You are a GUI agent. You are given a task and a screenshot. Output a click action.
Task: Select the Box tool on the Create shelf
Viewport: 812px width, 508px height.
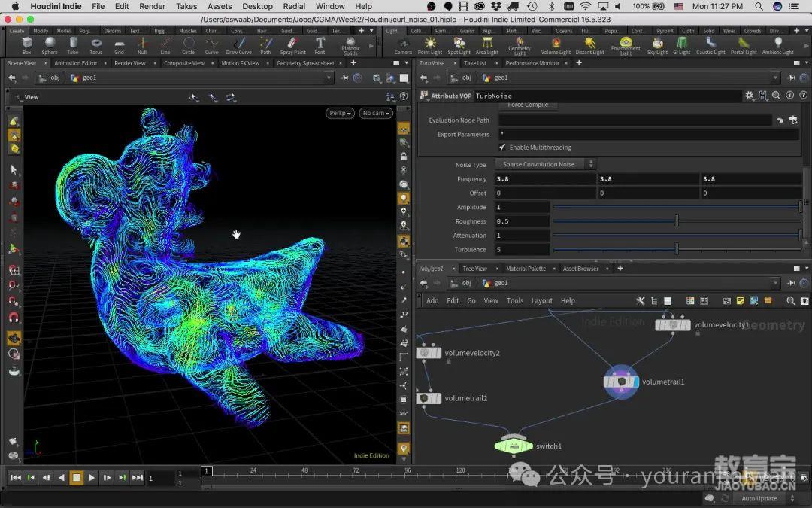click(x=27, y=45)
